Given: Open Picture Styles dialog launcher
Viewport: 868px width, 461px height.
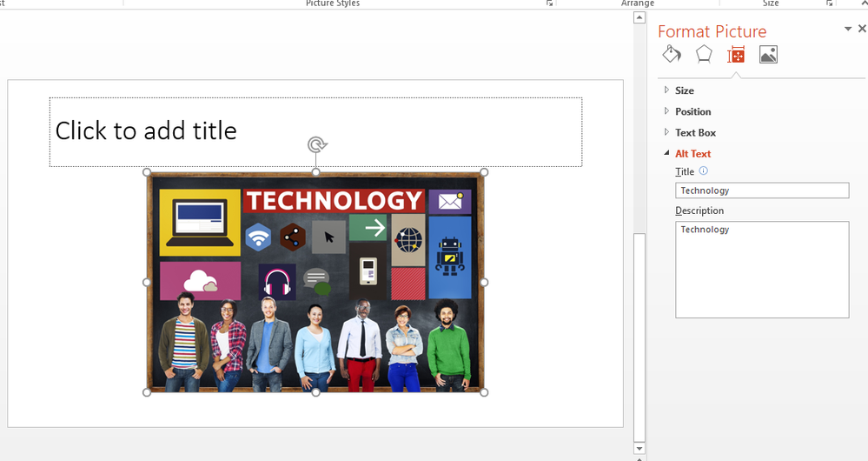Looking at the screenshot, I should click(549, 3).
